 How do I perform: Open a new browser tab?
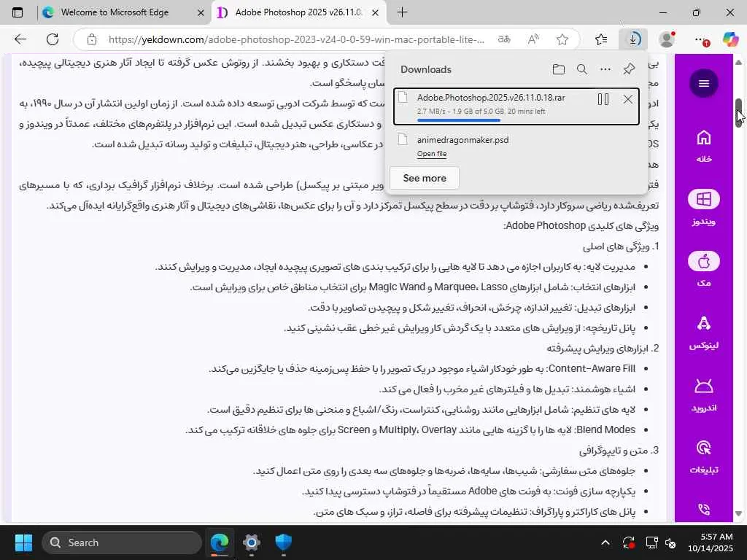pos(402,12)
